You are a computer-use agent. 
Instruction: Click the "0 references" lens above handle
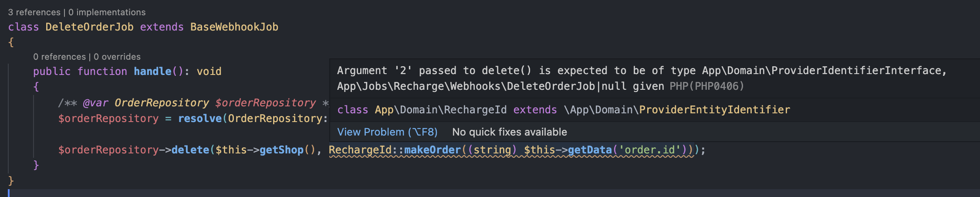coord(59,57)
